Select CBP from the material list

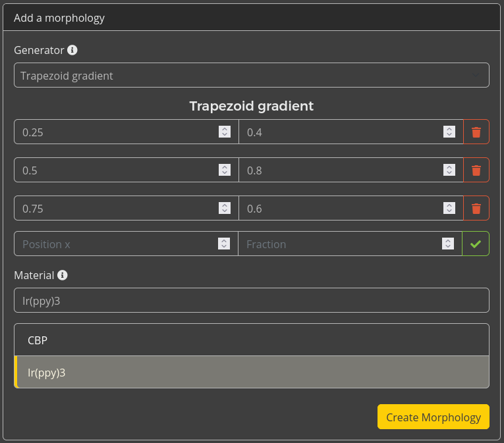(251, 340)
